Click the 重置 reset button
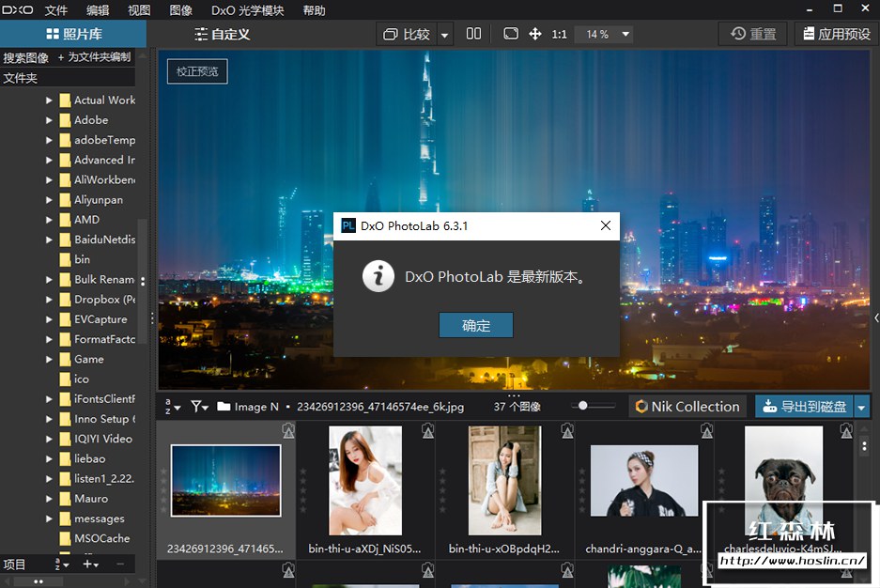 753,34
